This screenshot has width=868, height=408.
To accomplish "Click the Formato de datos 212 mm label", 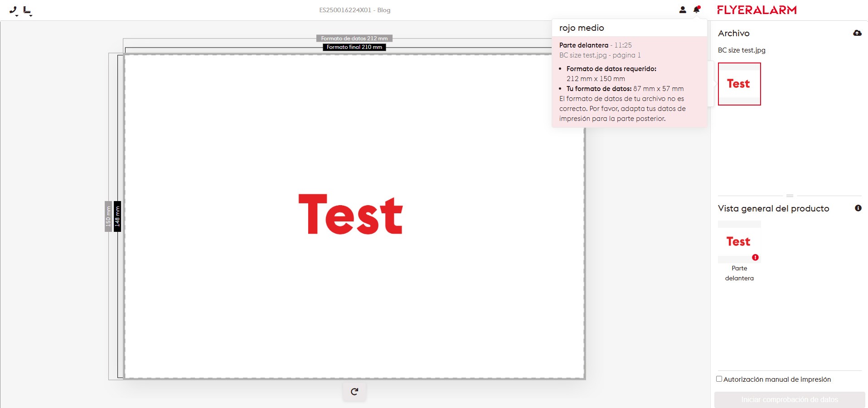I will coord(354,38).
